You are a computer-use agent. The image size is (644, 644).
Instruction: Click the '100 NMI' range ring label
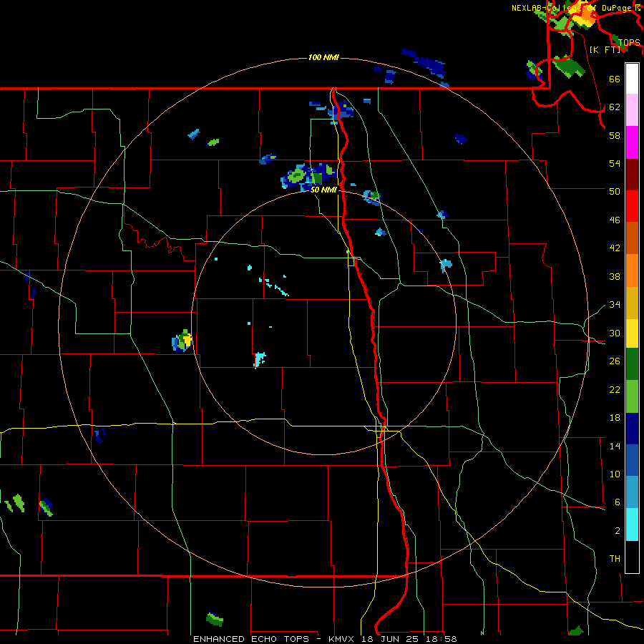point(323,57)
